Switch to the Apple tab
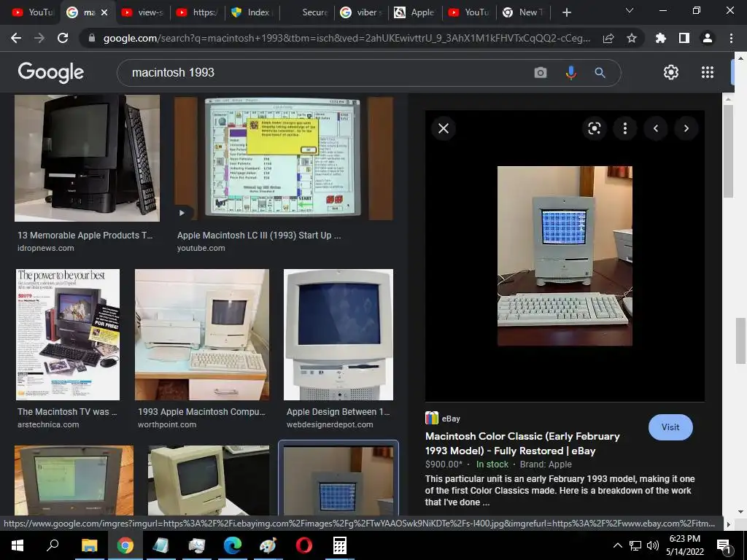The height and width of the screenshot is (560, 747). pyautogui.click(x=414, y=12)
